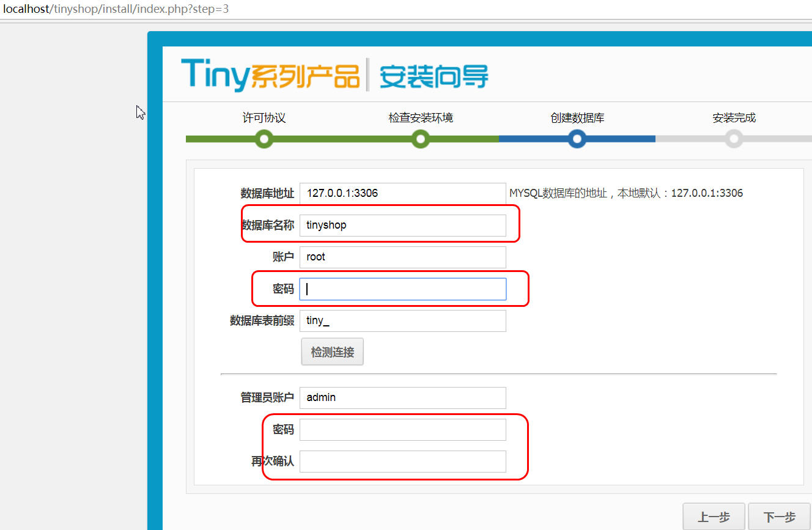Screen dimensions: 812x530
Task: Click the 检查安装环境 step circle icon
Action: tap(420, 139)
